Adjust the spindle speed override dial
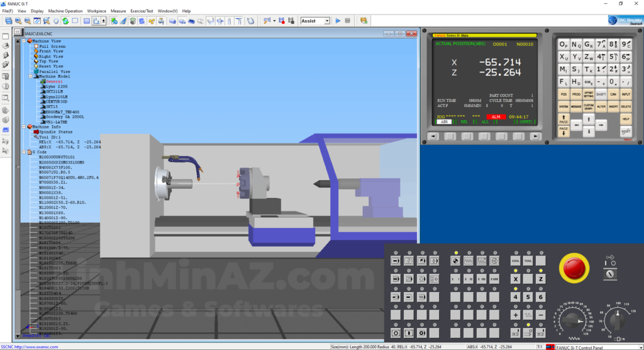This screenshot has height=350, width=644. click(x=617, y=320)
